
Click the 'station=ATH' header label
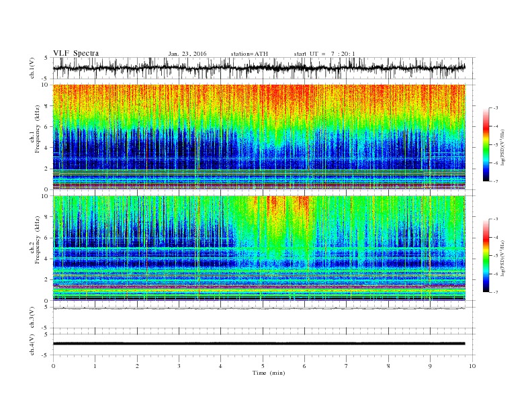pos(249,54)
